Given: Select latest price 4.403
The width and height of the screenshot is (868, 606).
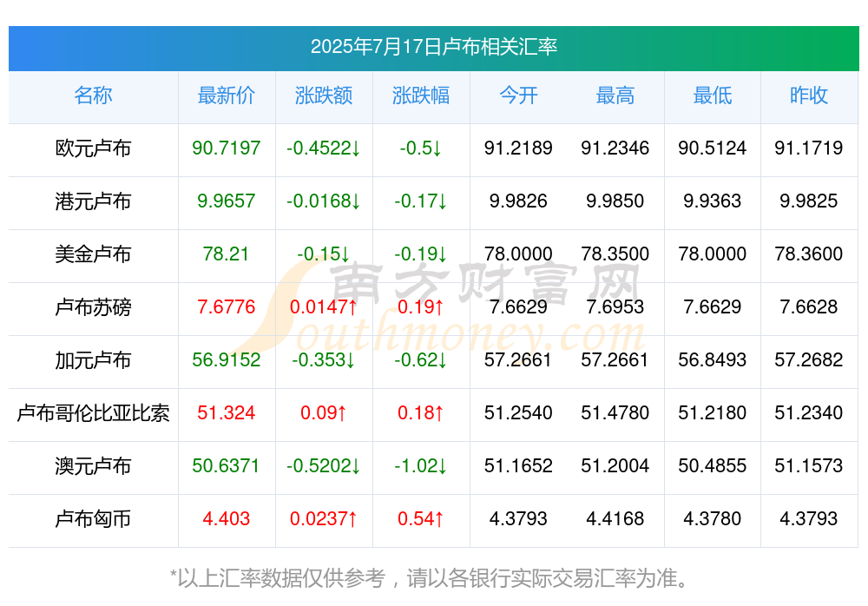Looking at the screenshot, I should coord(226,518).
